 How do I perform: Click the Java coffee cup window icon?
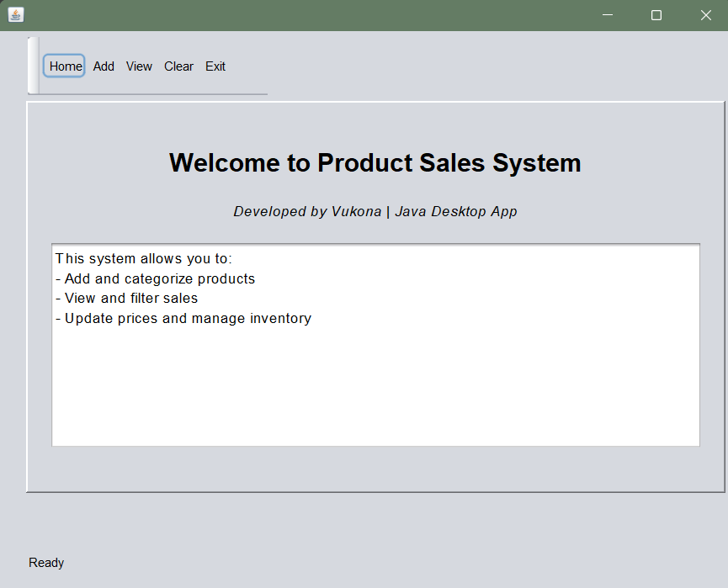(x=16, y=15)
